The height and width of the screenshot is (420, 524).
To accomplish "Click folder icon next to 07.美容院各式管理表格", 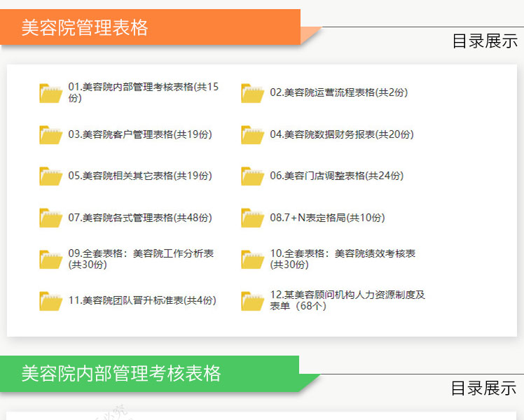I will [51, 218].
